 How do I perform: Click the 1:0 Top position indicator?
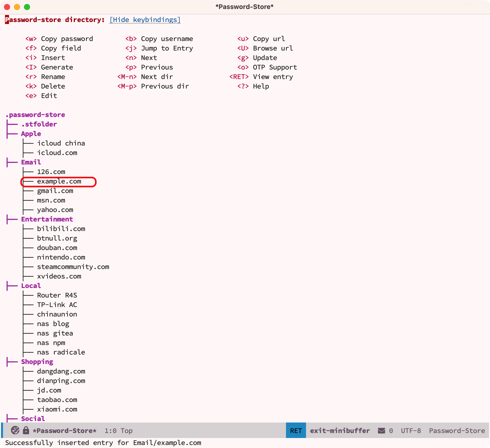coord(118,430)
